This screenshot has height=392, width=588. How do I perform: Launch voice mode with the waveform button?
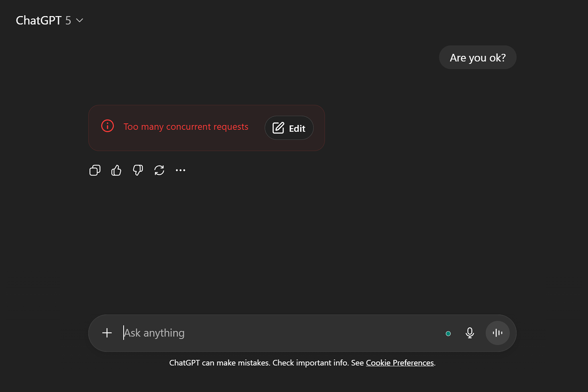click(x=498, y=333)
